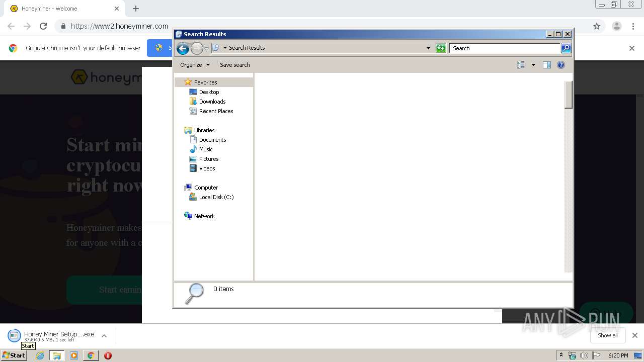Select the Honeyminer - Welcome tab

pyautogui.click(x=64, y=9)
